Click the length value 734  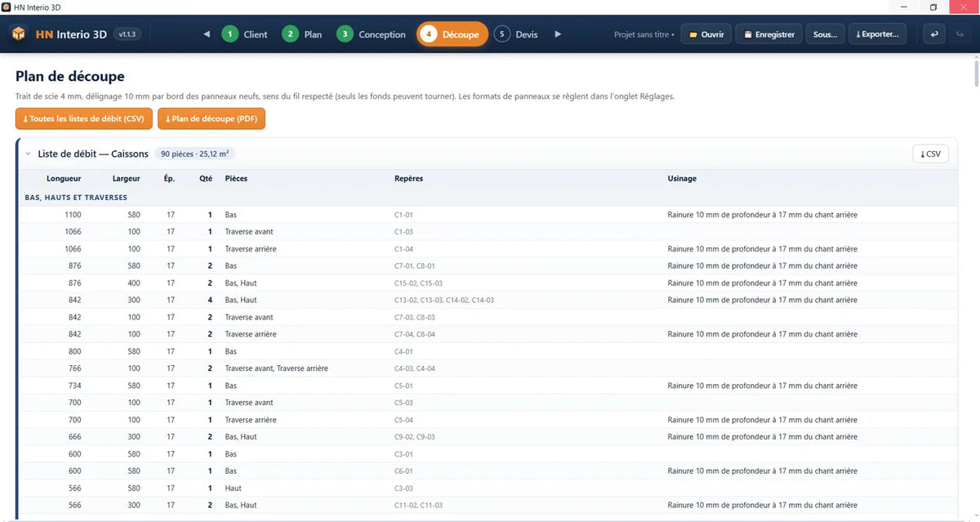tap(74, 386)
